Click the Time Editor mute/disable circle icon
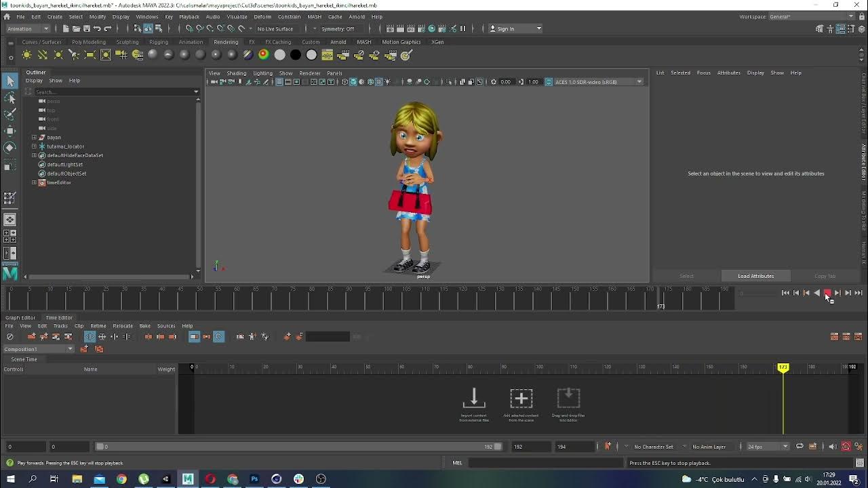The width and height of the screenshot is (868, 488). pyautogui.click(x=9, y=337)
